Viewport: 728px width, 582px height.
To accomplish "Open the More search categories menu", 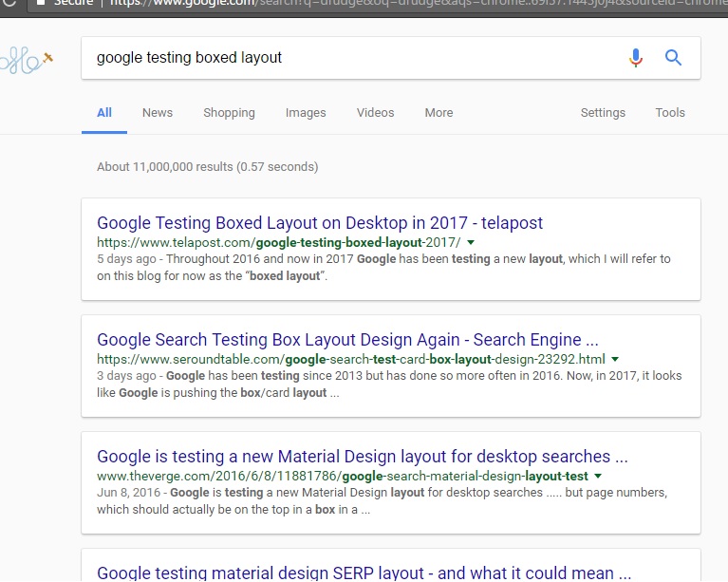I will pos(439,113).
